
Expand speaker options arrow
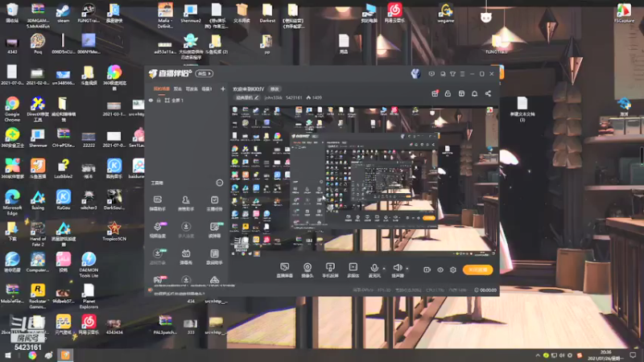(407, 269)
